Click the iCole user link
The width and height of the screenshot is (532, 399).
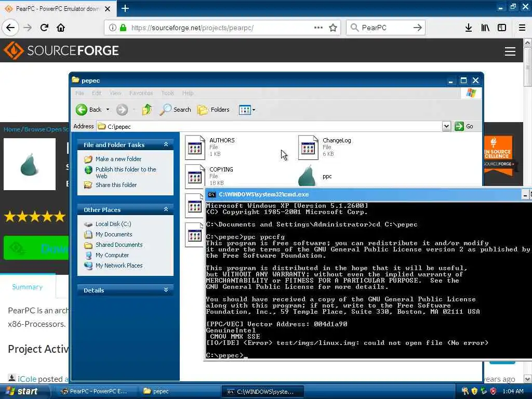tap(27, 379)
